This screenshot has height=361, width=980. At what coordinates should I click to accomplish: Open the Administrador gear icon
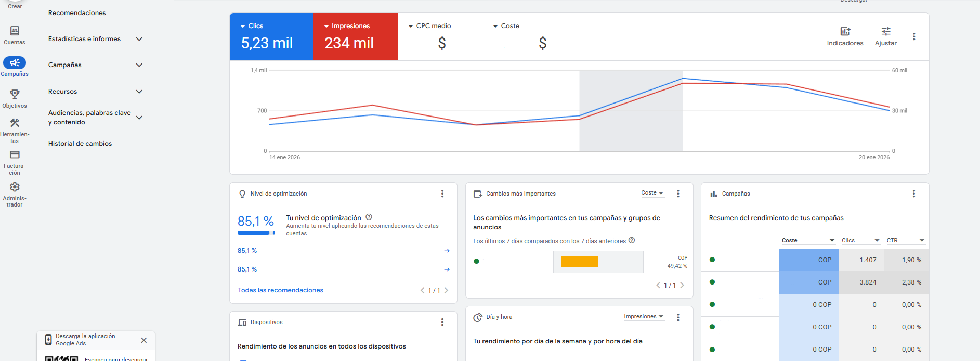[15, 187]
